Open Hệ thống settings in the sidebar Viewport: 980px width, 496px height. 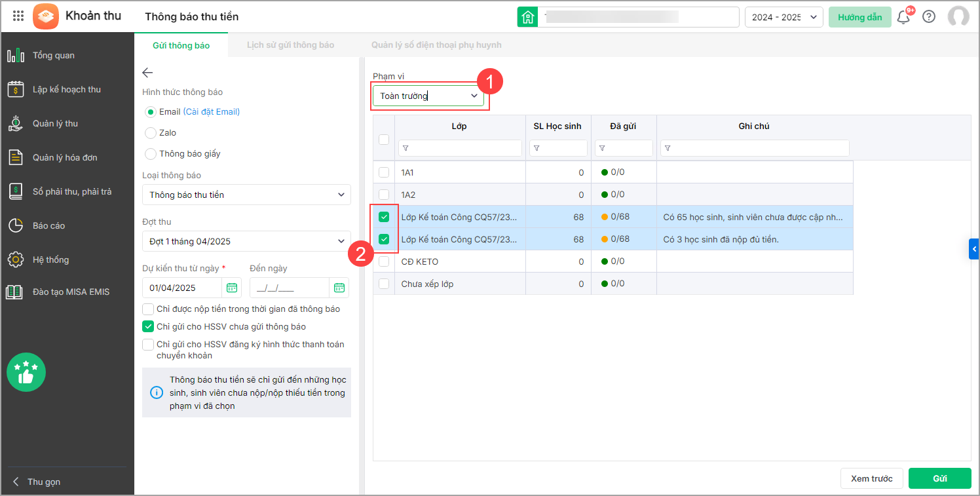click(67, 260)
